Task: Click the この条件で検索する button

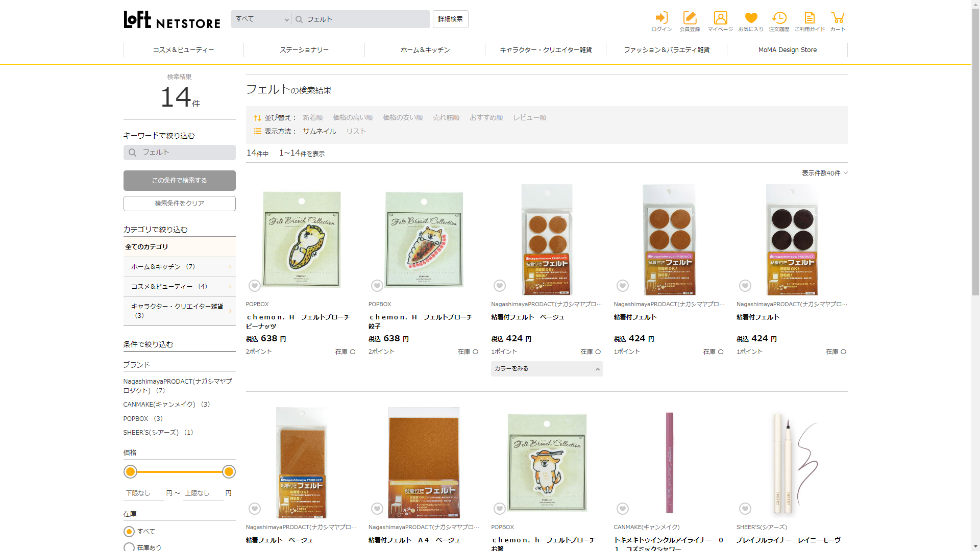Action: (180, 181)
